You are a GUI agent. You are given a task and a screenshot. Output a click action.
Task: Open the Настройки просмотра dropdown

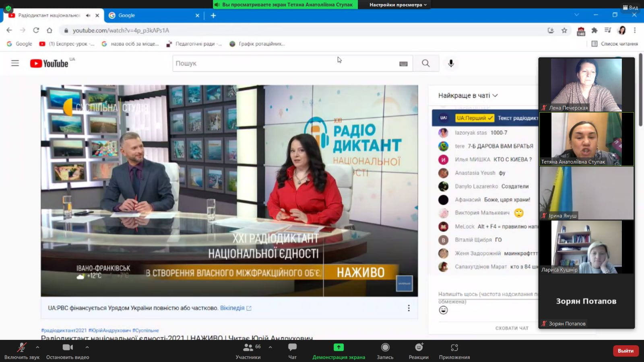point(398,5)
